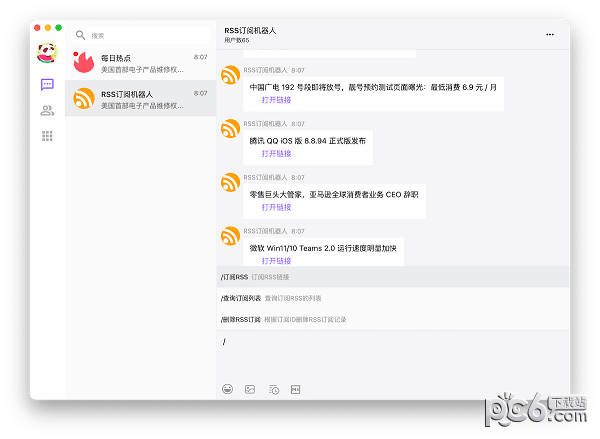Viewport: 600px width, 439px height.
Task: Open the emoji picker
Action: [x=227, y=389]
